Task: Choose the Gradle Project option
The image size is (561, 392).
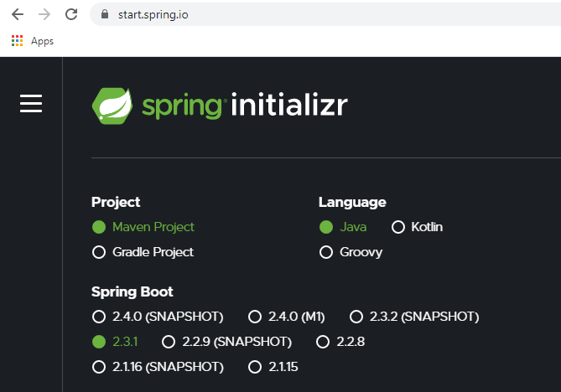Action: (x=143, y=252)
